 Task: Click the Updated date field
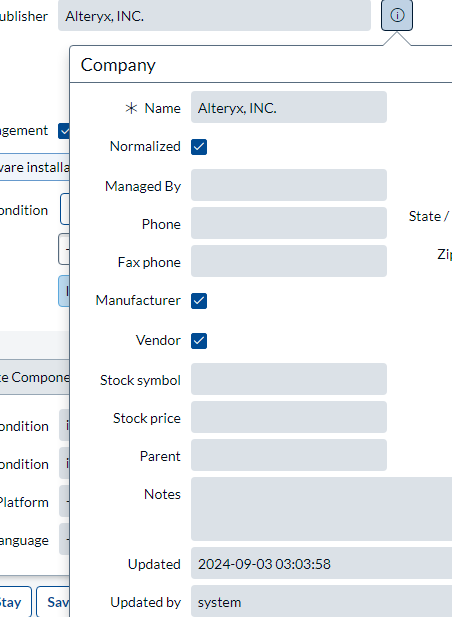(x=321, y=563)
